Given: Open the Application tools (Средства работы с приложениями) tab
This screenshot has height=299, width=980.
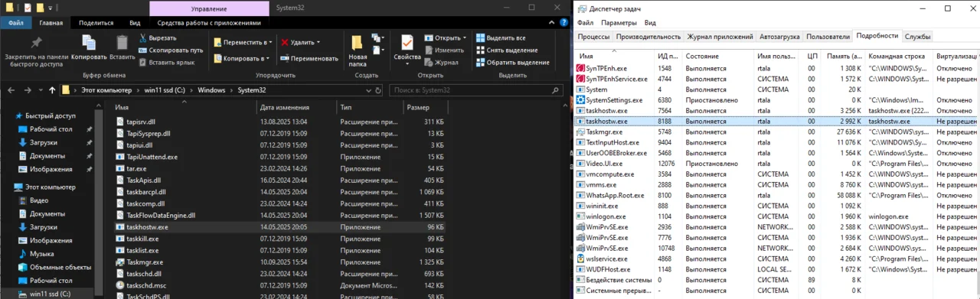Looking at the screenshot, I should click(x=210, y=23).
